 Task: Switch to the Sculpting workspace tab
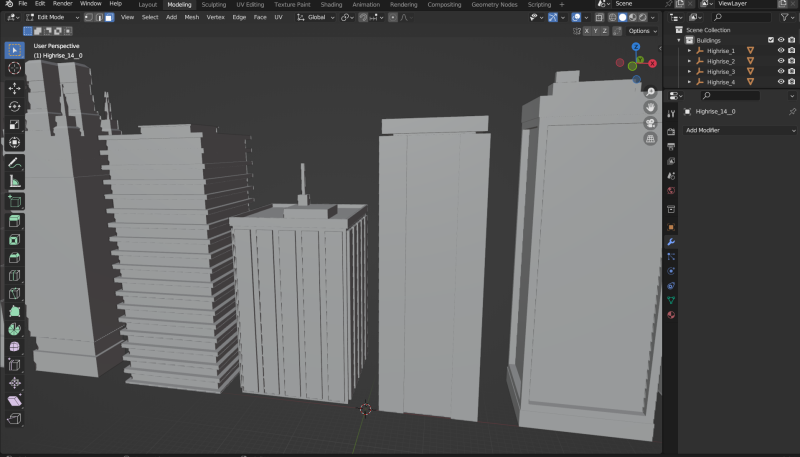pyautogui.click(x=214, y=4)
